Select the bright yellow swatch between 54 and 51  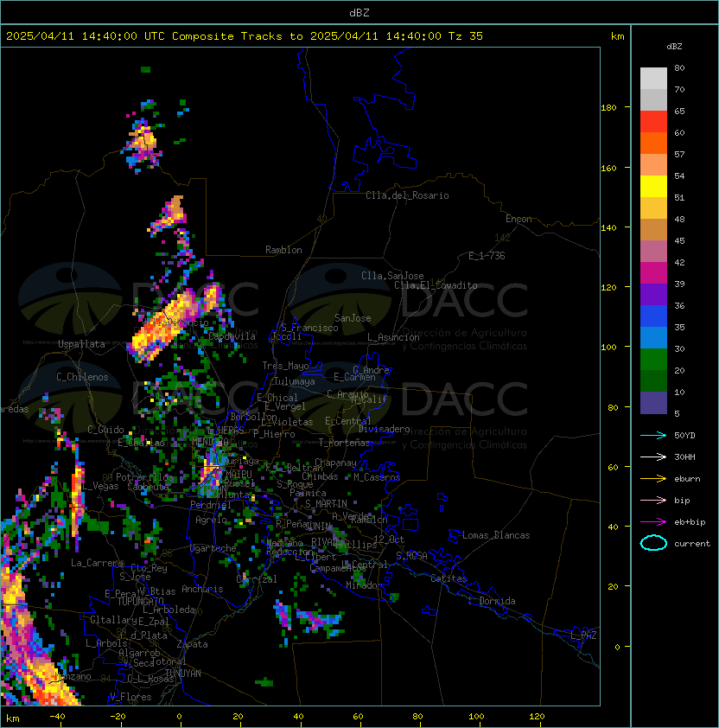coord(653,187)
